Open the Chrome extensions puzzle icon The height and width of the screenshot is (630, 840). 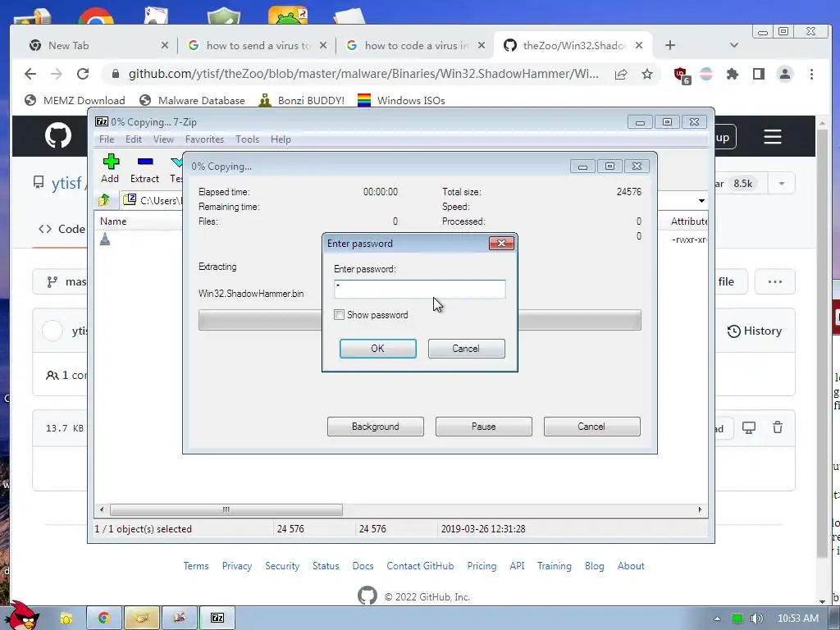[733, 74]
